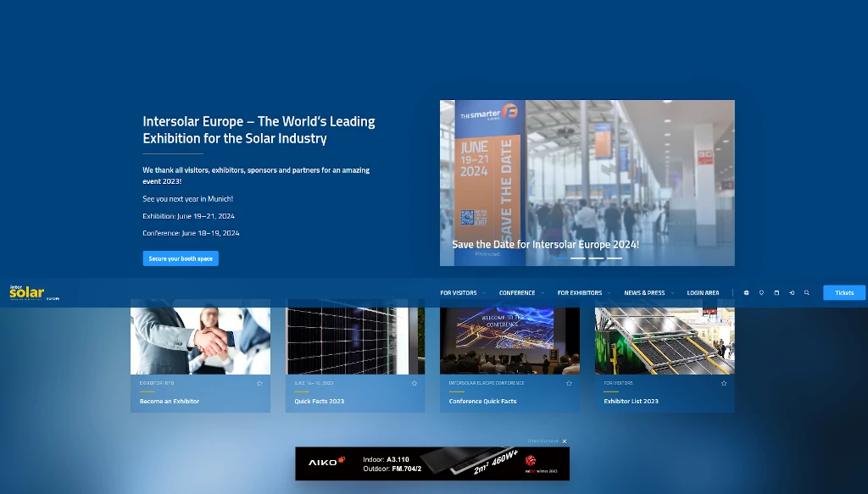Viewport: 868px width, 494px height.
Task: Star the Exhibitor List 2023 card
Action: (724, 383)
